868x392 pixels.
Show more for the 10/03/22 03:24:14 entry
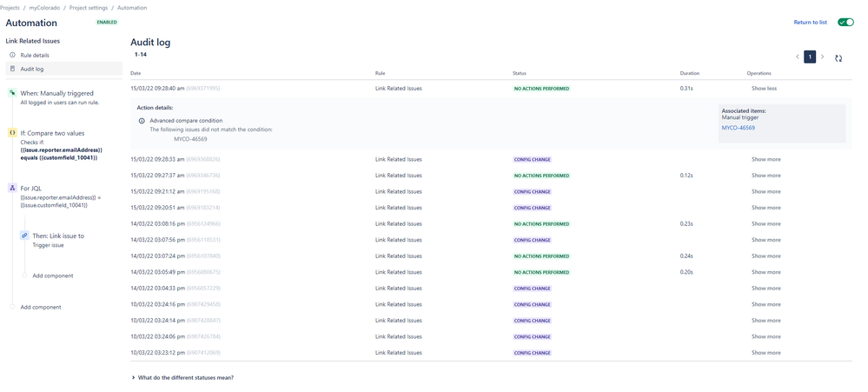(766, 320)
